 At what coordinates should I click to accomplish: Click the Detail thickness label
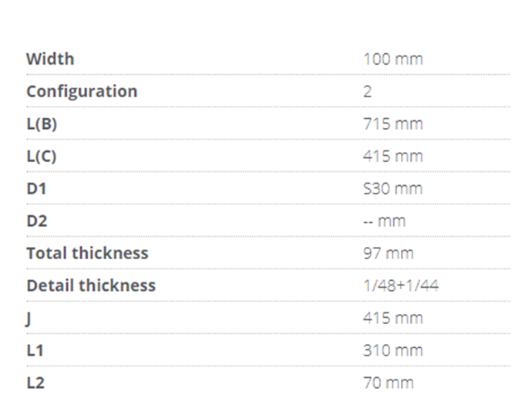(91, 285)
